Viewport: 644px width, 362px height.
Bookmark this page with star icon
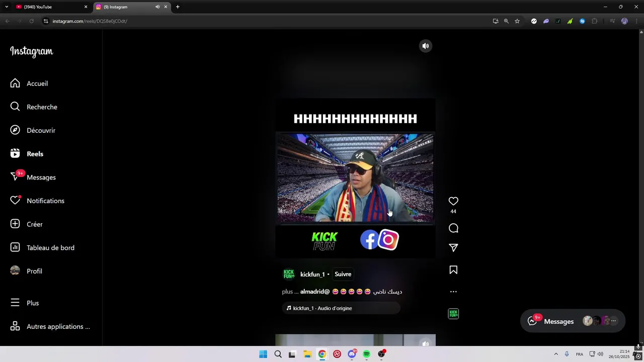click(x=517, y=21)
